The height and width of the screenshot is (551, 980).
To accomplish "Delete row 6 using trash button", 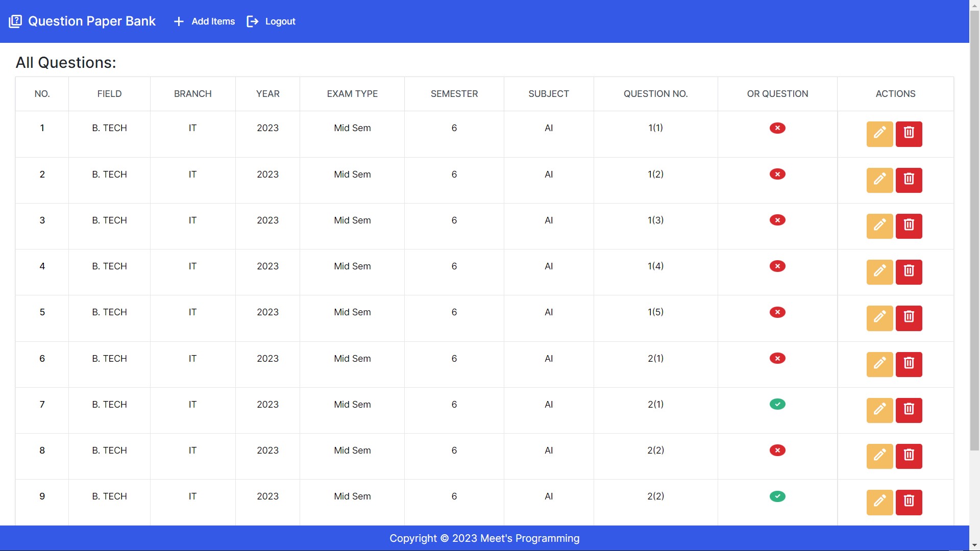I will [x=909, y=364].
